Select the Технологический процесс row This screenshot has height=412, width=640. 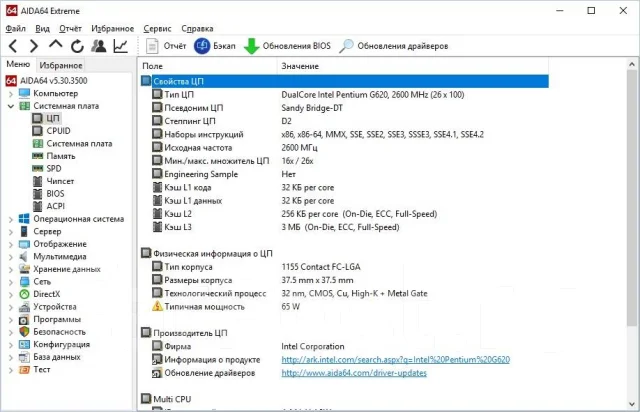[x=344, y=293]
